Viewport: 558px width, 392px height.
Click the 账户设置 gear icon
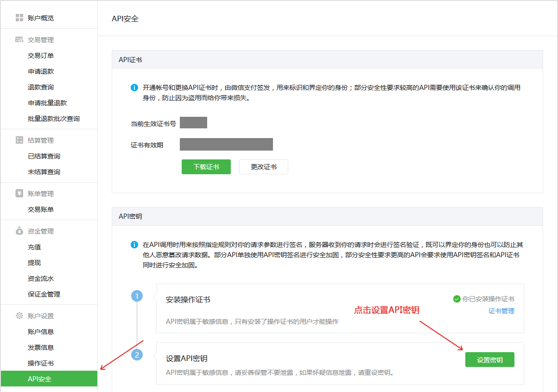pos(19,316)
